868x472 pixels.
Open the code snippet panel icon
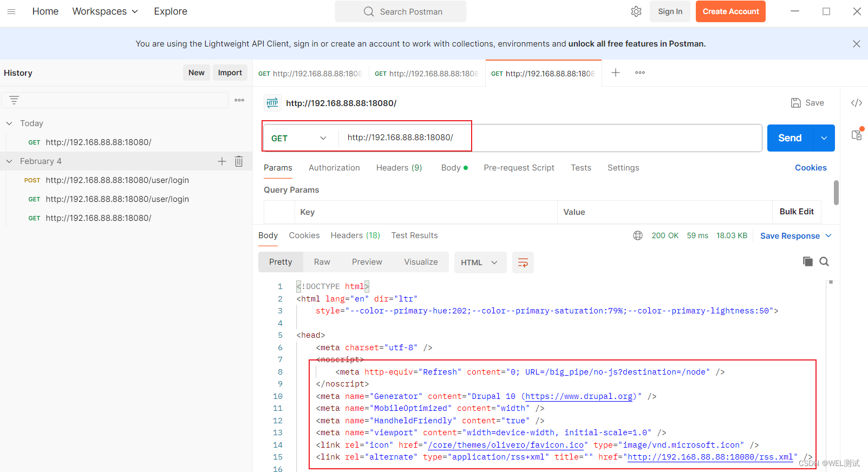(857, 103)
